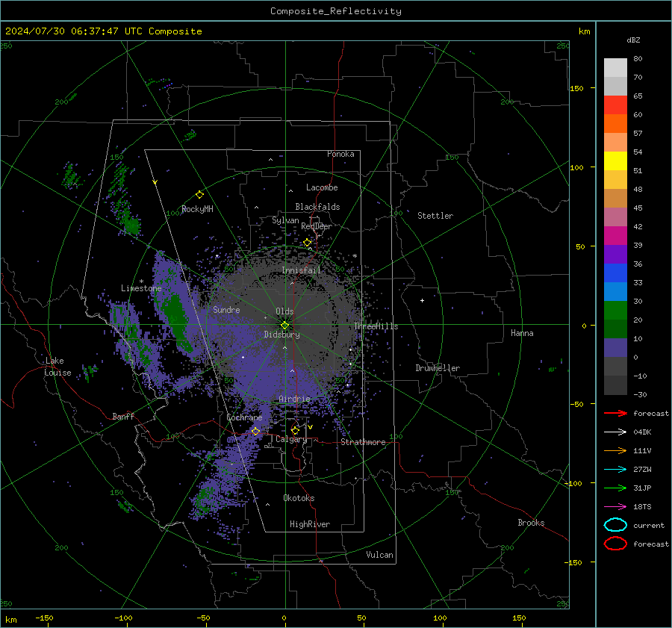
Task: Click the yellow diamond marker at RockyMH
Action: point(199,195)
